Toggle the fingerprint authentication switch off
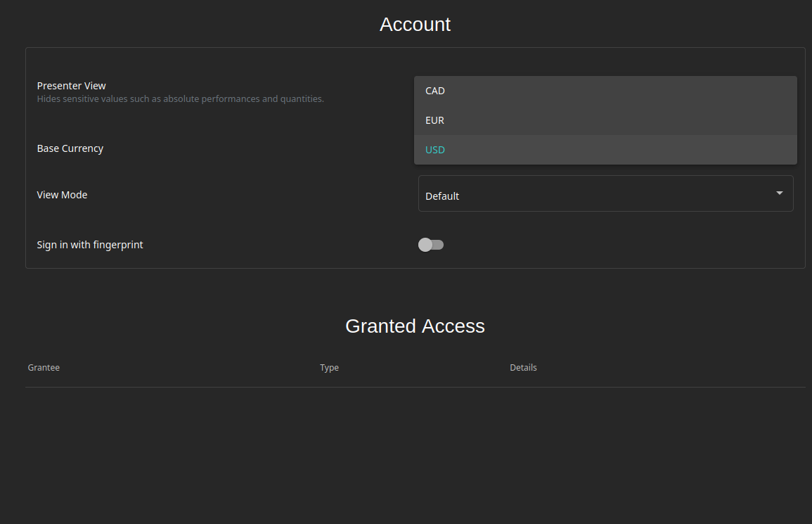 (431, 244)
